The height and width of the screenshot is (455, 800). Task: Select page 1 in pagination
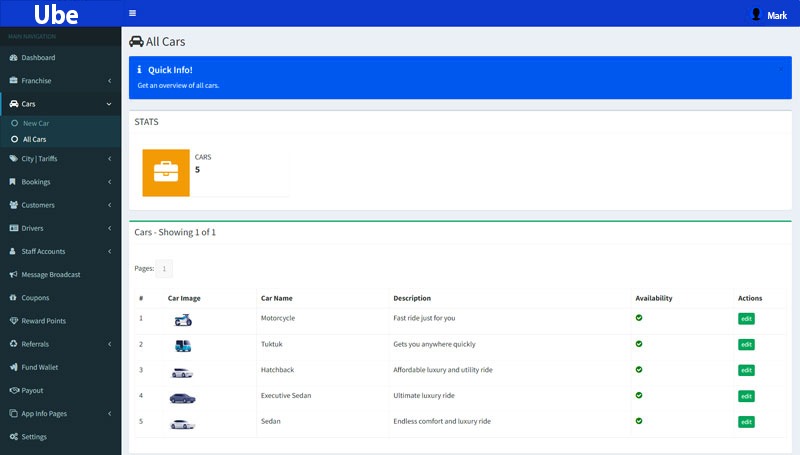165,268
